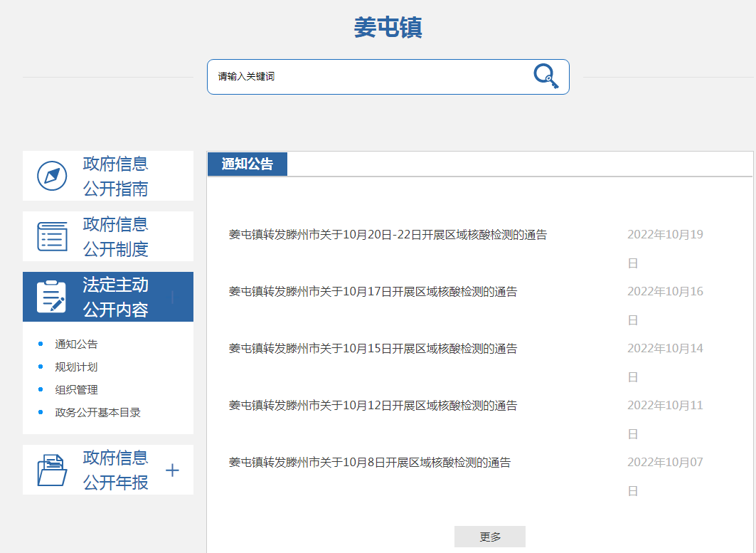Select the 法定主动公开内容 menu item

point(108,297)
